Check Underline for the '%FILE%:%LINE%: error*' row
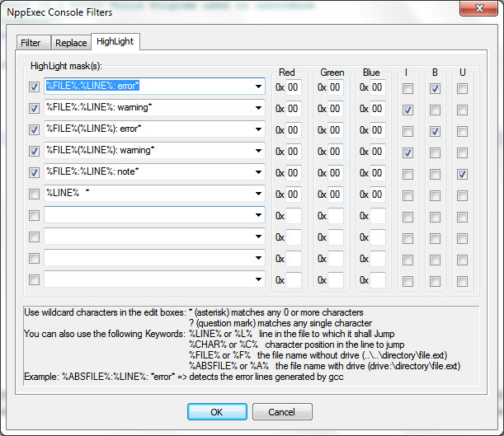 (462, 88)
